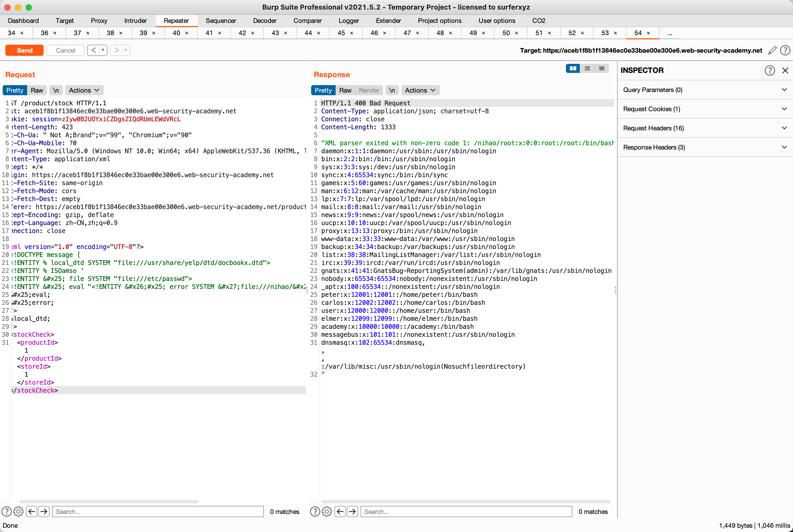Go to previous request search match
The height and width of the screenshot is (532, 793).
[32, 511]
